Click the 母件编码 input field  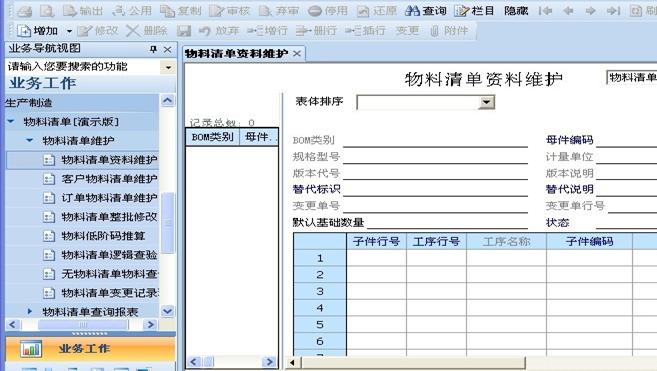(x=626, y=140)
